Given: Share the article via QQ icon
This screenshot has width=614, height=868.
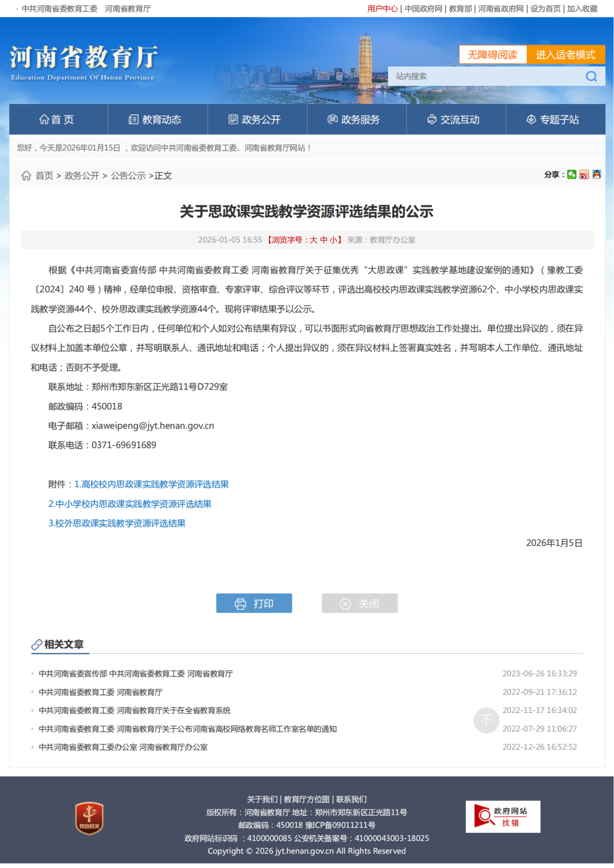Looking at the screenshot, I should [x=596, y=174].
